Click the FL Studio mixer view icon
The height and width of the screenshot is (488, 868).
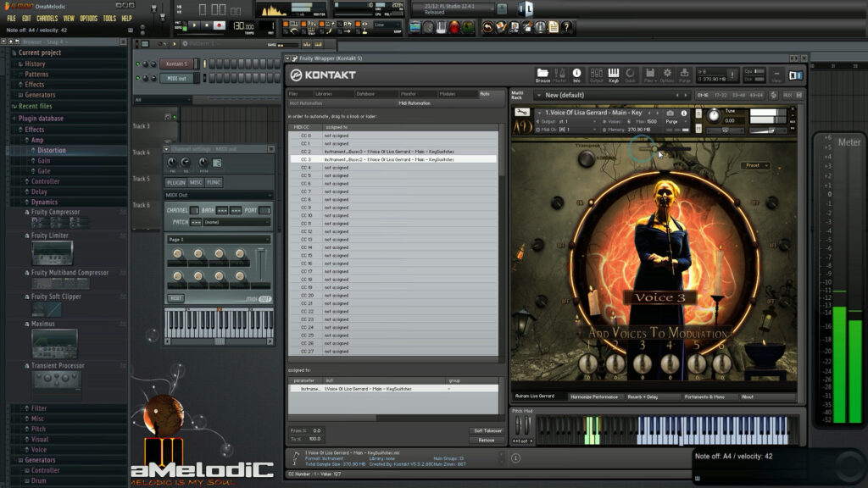[x=468, y=27]
